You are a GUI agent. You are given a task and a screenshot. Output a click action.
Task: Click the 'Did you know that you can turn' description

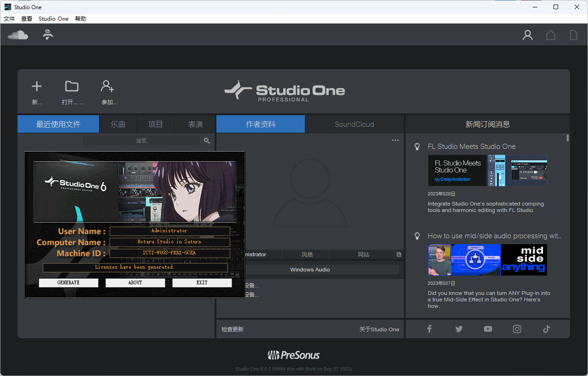(489, 300)
